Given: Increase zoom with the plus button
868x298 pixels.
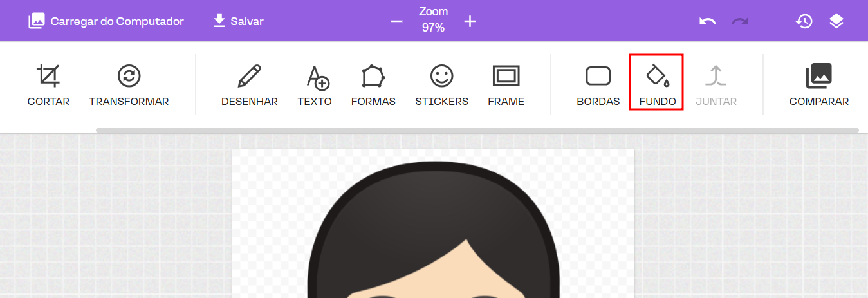Looking at the screenshot, I should [x=470, y=21].
